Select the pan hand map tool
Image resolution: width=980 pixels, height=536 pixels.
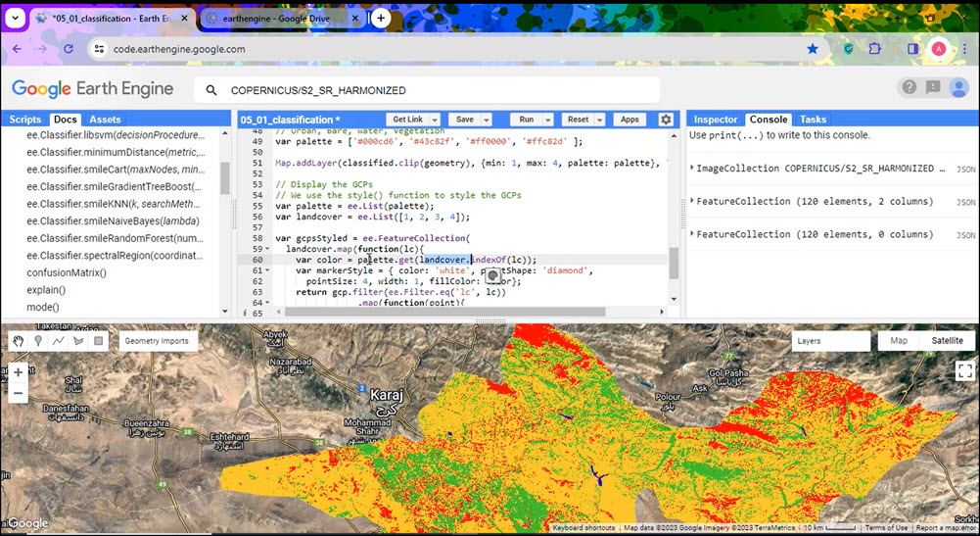(x=19, y=341)
